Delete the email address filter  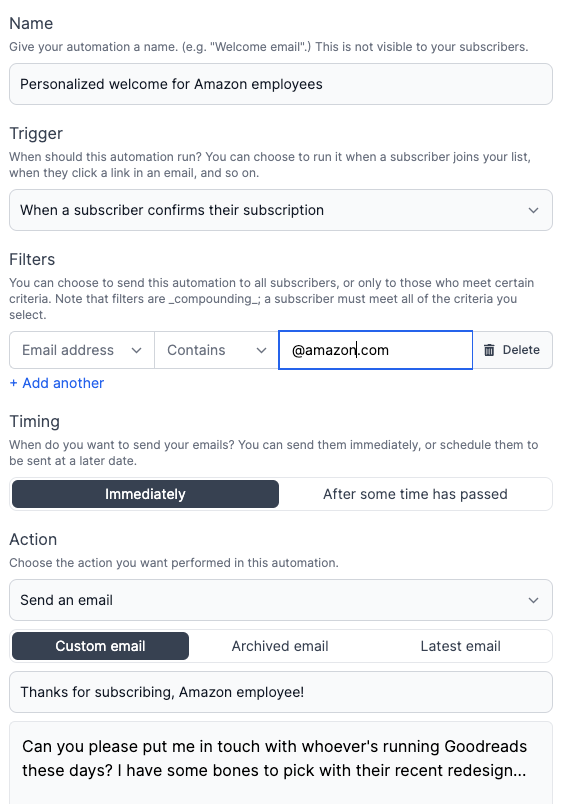point(512,350)
